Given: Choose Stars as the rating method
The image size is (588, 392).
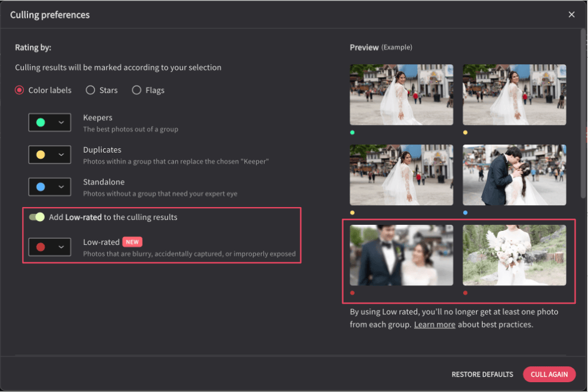Looking at the screenshot, I should 91,90.
